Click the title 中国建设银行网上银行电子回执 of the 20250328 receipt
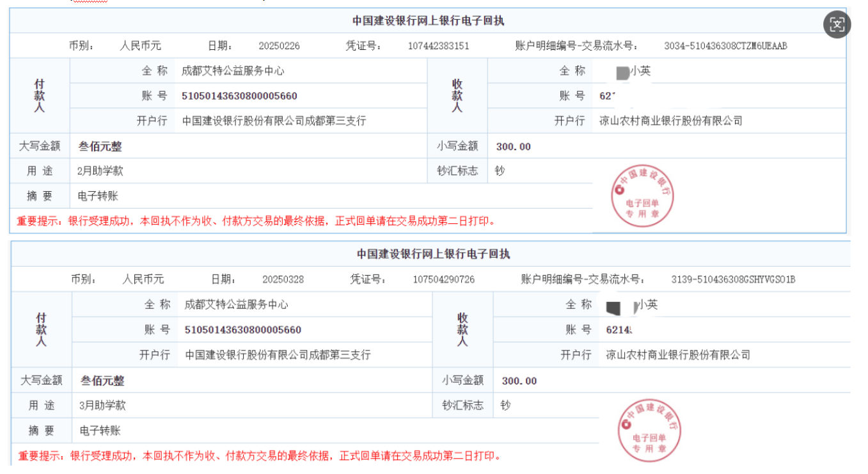The height and width of the screenshot is (474, 868). (433, 254)
